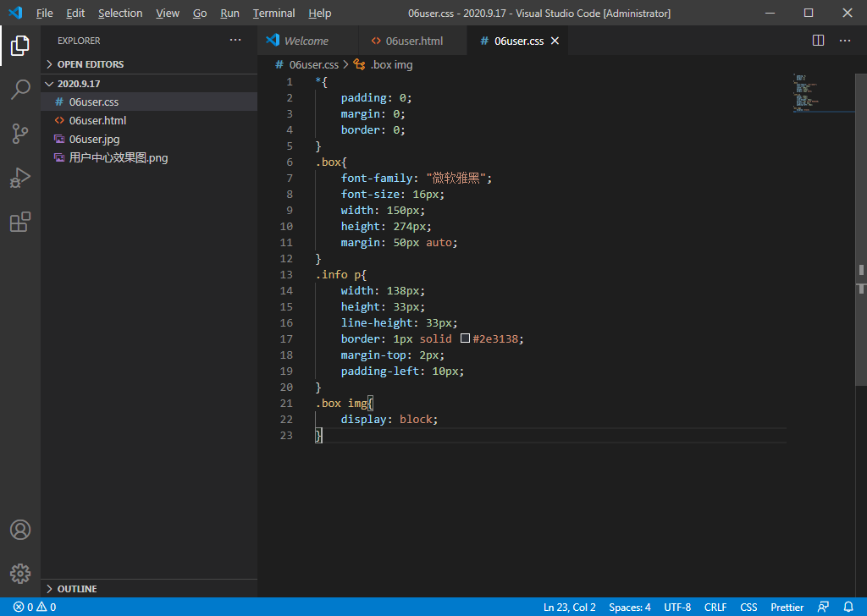867x616 pixels.
Task: Click the split editor right icon
Action: tap(819, 41)
